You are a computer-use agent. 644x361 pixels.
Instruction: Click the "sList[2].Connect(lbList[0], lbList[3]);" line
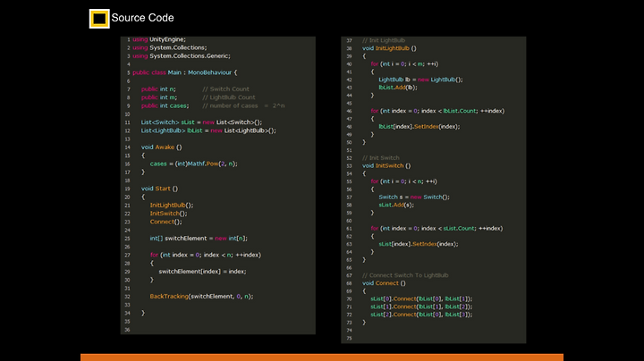click(x=421, y=315)
